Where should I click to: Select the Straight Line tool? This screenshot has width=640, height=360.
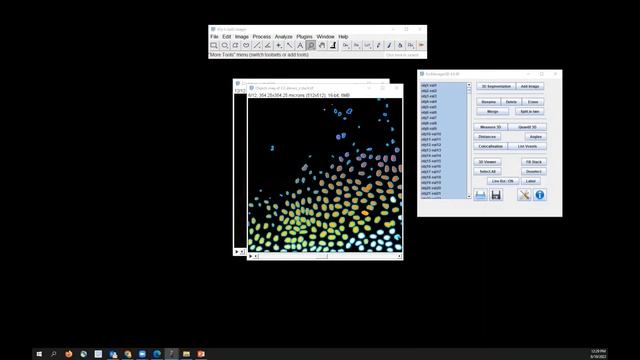pos(257,46)
